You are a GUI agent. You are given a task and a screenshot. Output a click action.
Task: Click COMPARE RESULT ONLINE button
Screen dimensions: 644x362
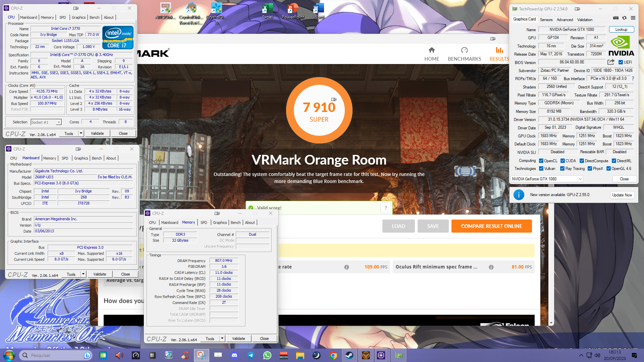(491, 226)
